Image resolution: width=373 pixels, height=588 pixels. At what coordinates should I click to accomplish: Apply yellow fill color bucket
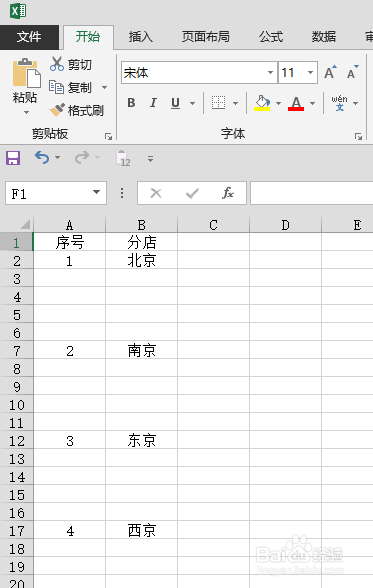coord(262,103)
